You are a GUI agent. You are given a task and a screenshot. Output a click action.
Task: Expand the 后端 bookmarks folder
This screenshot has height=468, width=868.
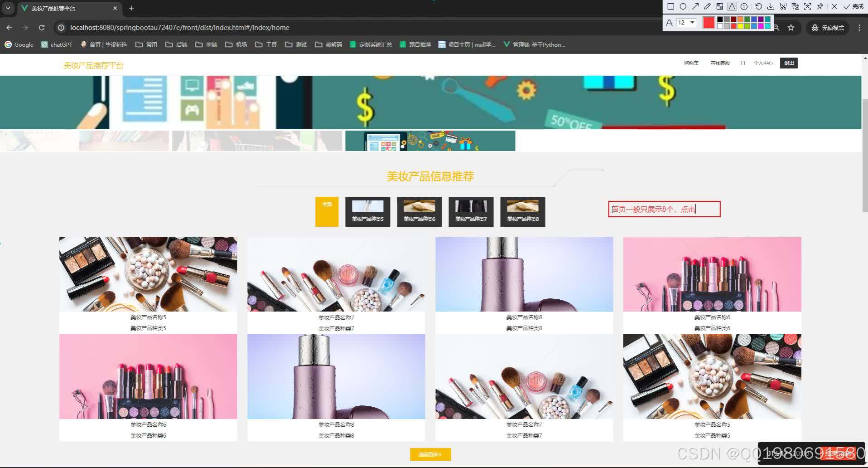coord(176,44)
